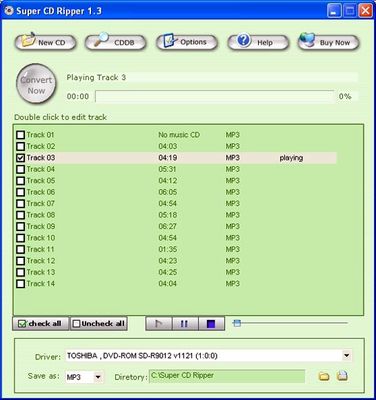
Task: Open the Options dialog
Action: point(187,42)
